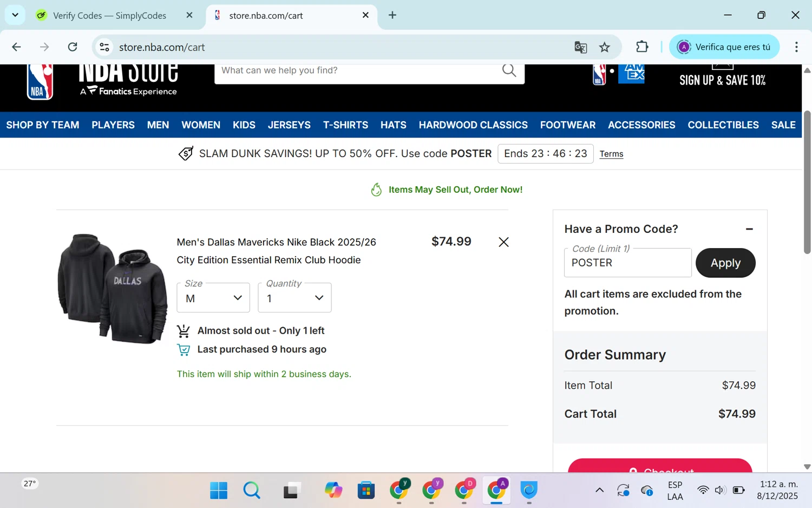The image size is (812, 508).
Task: Open Microsoft Store from the taskbar
Action: click(366, 490)
